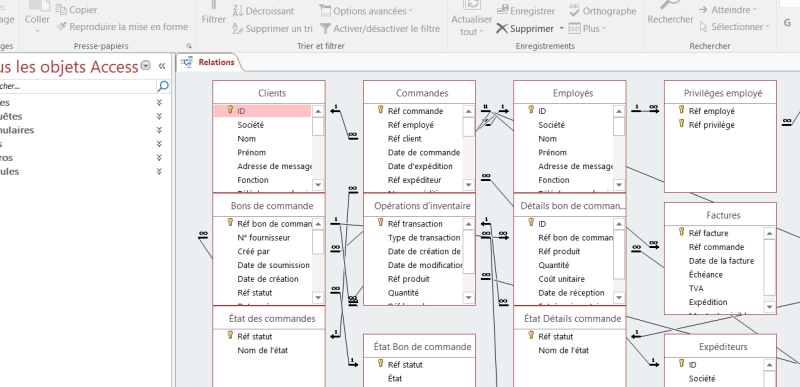Viewport: 800px width, 387px height.
Task: Expand the second navigation group chevron
Action: click(x=159, y=116)
